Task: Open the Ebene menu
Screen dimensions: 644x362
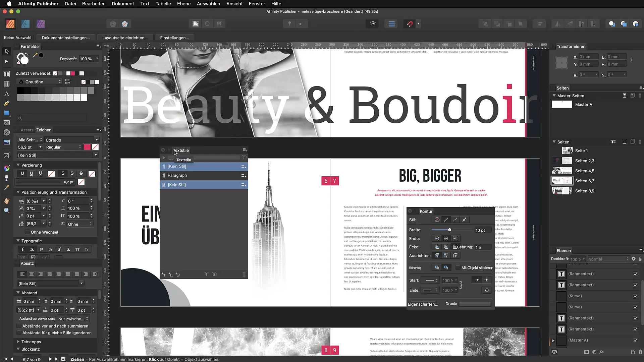Action: click(184, 4)
